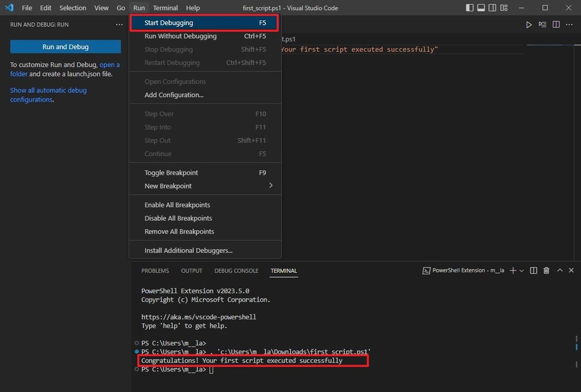Click the terminal command input line

[211, 369]
